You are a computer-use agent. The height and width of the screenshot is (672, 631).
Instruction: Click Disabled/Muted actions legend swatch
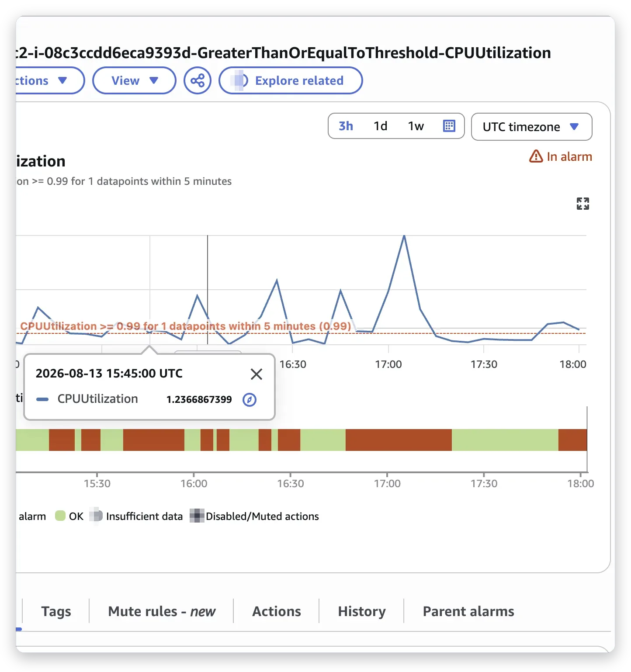[x=197, y=516]
